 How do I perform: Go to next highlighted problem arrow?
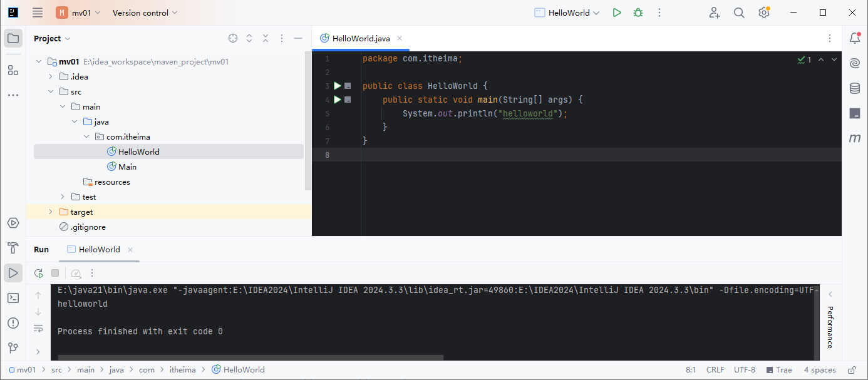coord(834,59)
